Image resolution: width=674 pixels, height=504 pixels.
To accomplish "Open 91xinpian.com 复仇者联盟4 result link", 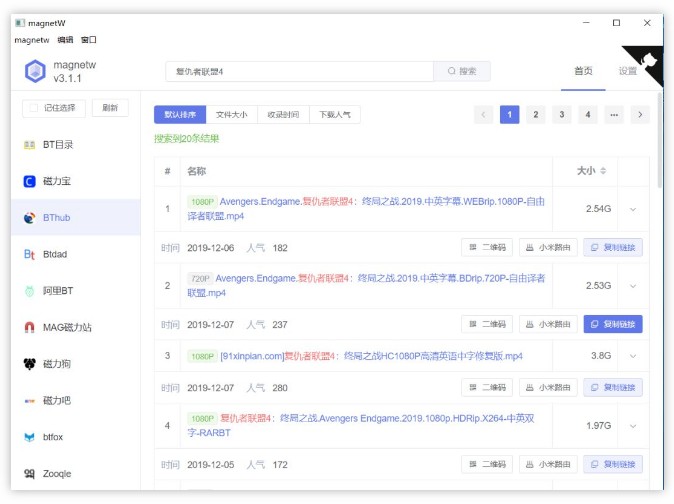I will pyautogui.click(x=371, y=356).
